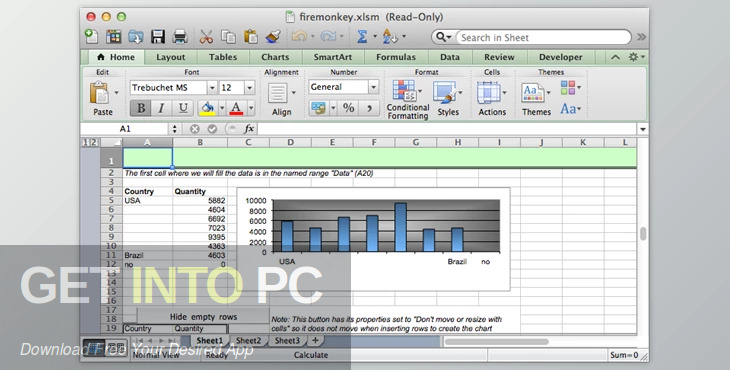Switch to Charts ribbon tab
This screenshot has width=730, height=370.
click(275, 57)
